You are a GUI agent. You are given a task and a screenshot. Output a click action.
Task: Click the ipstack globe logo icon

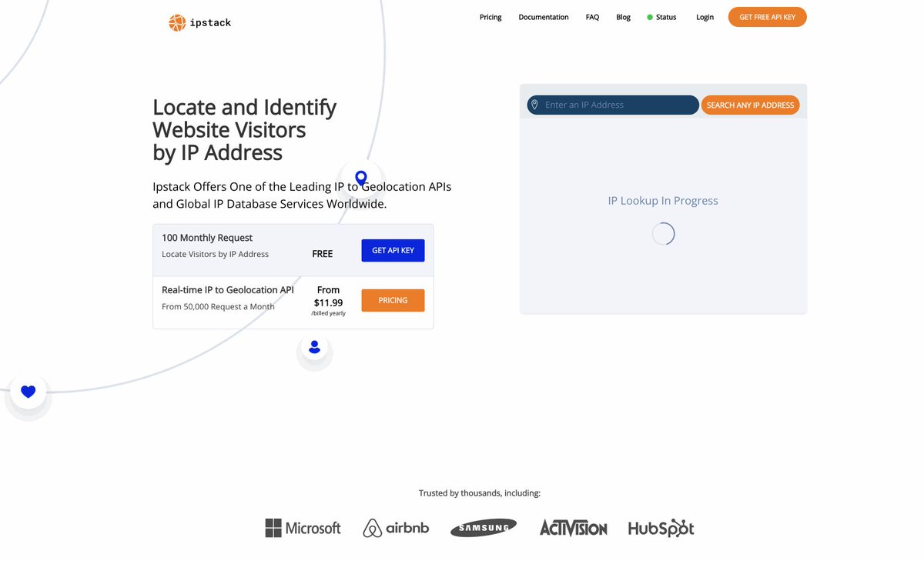point(177,23)
